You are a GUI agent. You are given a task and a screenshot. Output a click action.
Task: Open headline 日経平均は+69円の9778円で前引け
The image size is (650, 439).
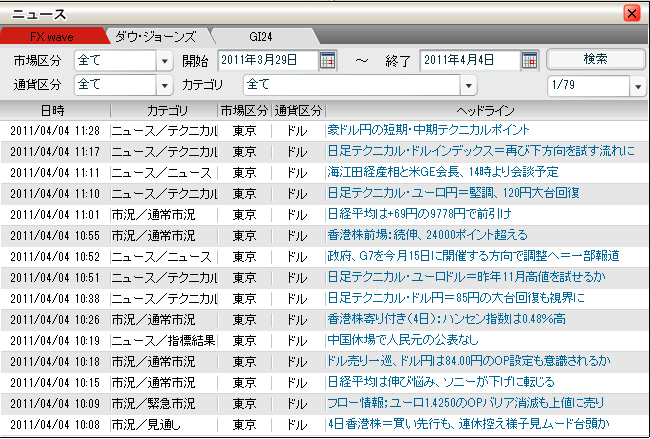(x=419, y=214)
